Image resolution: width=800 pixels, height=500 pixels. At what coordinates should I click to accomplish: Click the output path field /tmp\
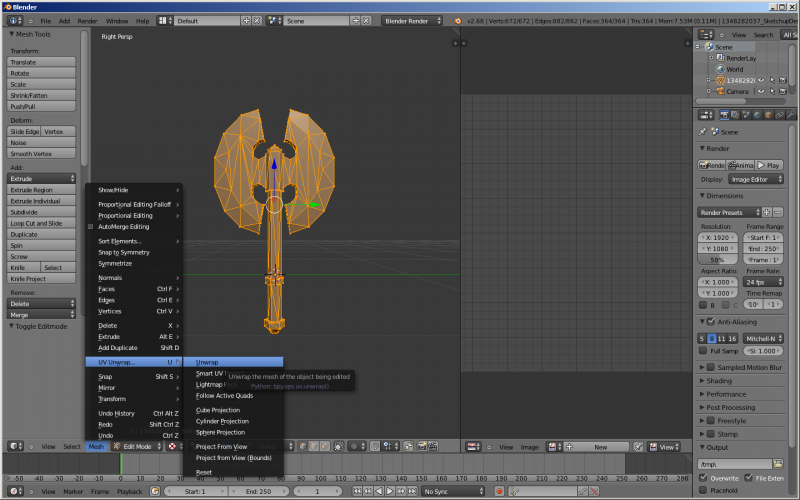[733, 464]
